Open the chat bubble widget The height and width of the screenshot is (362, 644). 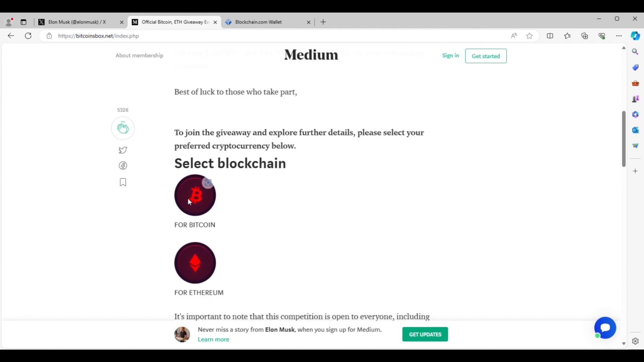pyautogui.click(x=605, y=327)
